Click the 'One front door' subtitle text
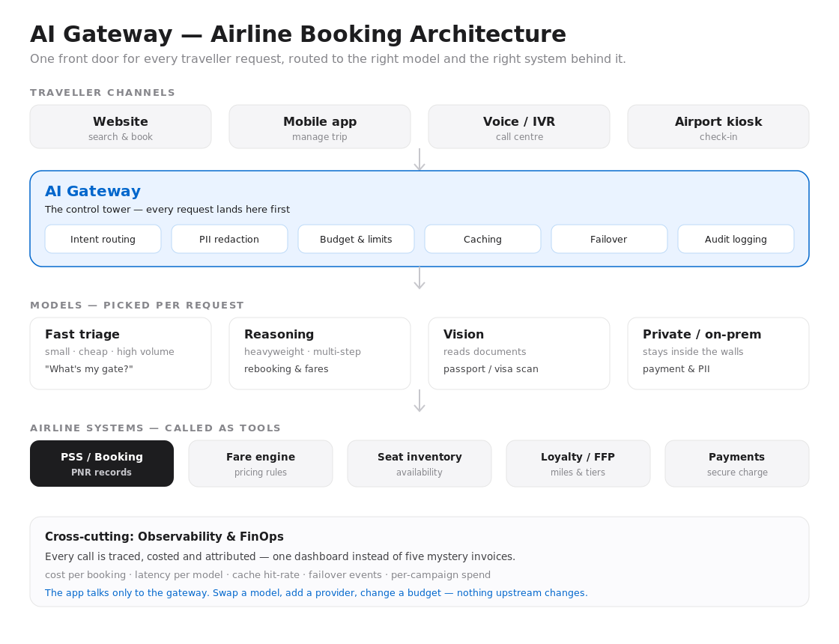Image resolution: width=839 pixels, height=644 pixels. [328, 59]
